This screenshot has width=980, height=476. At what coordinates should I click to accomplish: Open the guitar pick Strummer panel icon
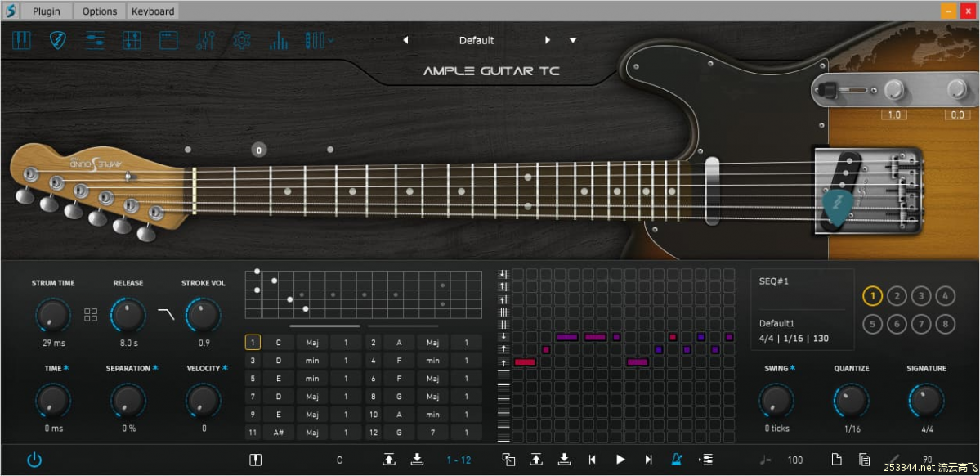coord(58,41)
